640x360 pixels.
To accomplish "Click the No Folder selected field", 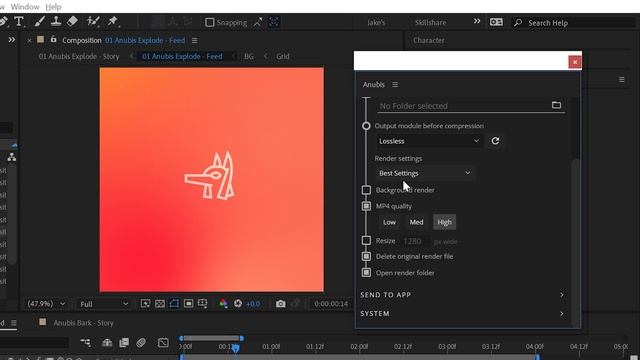I will (463, 106).
